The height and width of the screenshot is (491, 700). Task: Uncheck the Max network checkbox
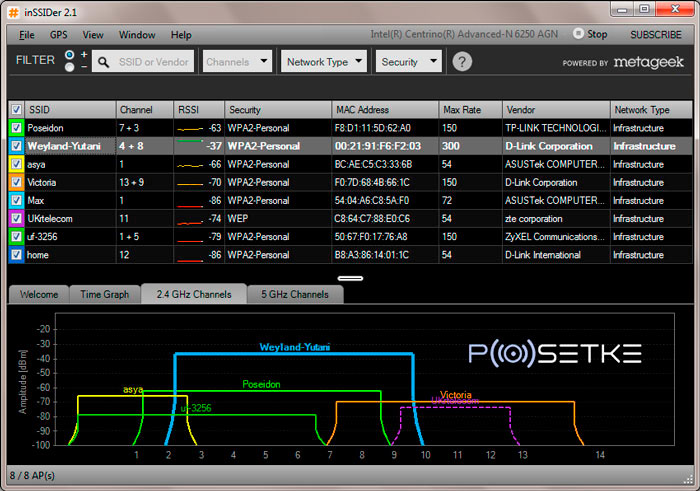16,200
